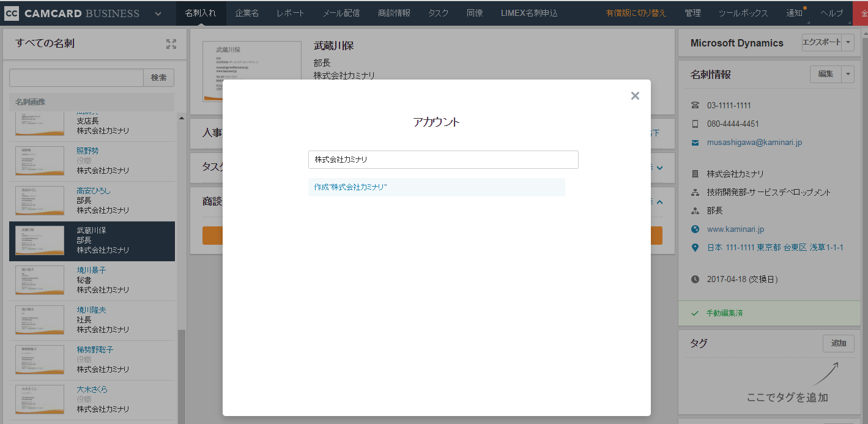Viewport: 868px width, 424px height.
Task: Click the 稀勢野聡子 business card thumbnail
Action: pyautogui.click(x=40, y=360)
